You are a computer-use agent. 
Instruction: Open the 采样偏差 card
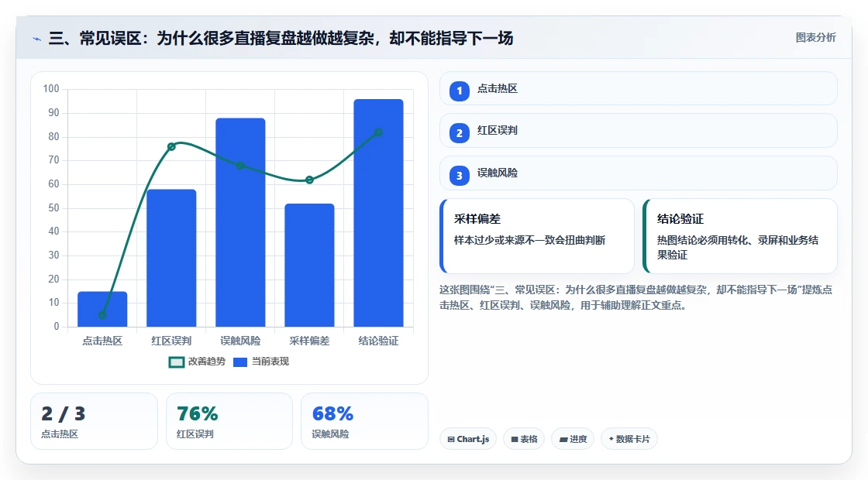536,236
